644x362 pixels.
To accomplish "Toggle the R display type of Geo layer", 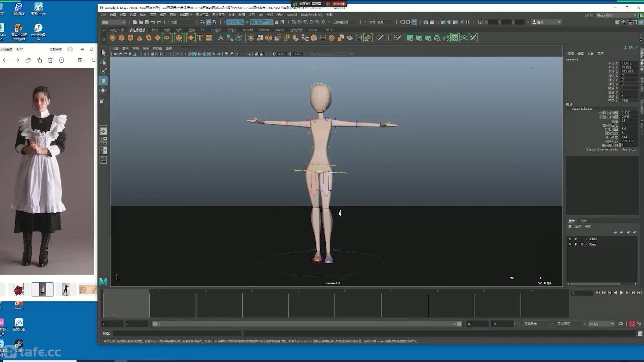I will pyautogui.click(x=582, y=244).
